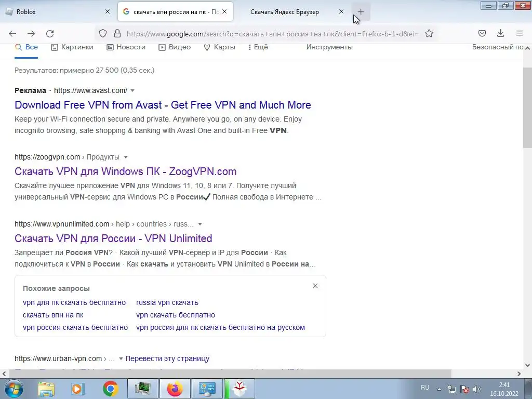Open the volume speaker tray icon
Viewport: 532px width, 399px height.
tap(477, 389)
